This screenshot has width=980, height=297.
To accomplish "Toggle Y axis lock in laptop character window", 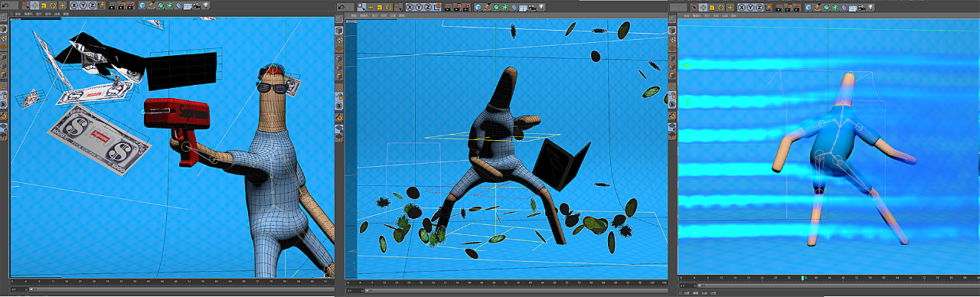I will [419, 7].
